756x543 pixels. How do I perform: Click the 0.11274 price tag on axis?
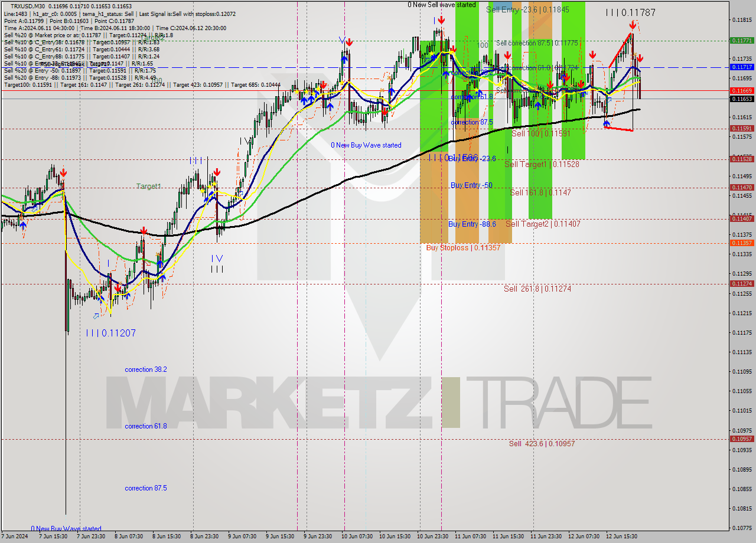click(x=742, y=283)
